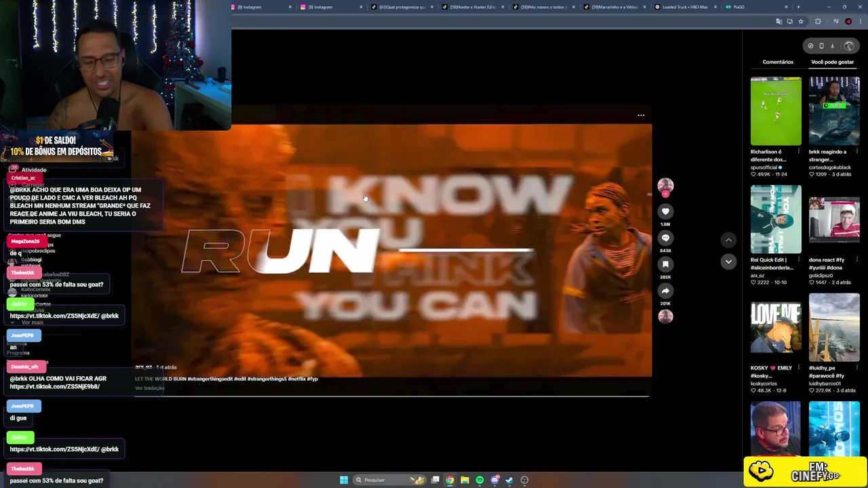Like the video with the heart icon
868x488 pixels.
click(665, 211)
